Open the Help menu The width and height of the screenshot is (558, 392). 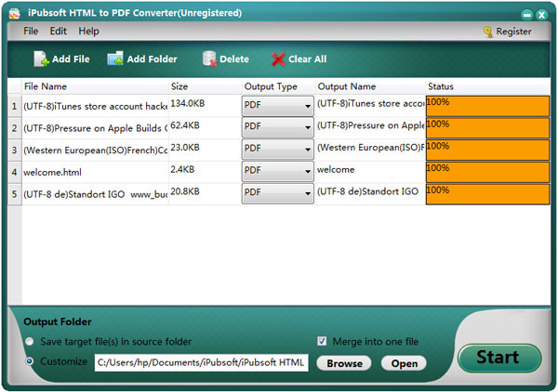click(88, 32)
